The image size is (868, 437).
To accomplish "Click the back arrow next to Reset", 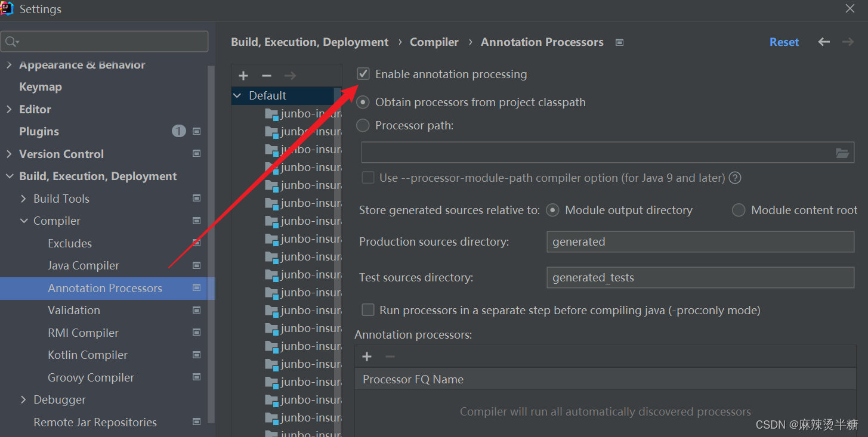I will (824, 42).
